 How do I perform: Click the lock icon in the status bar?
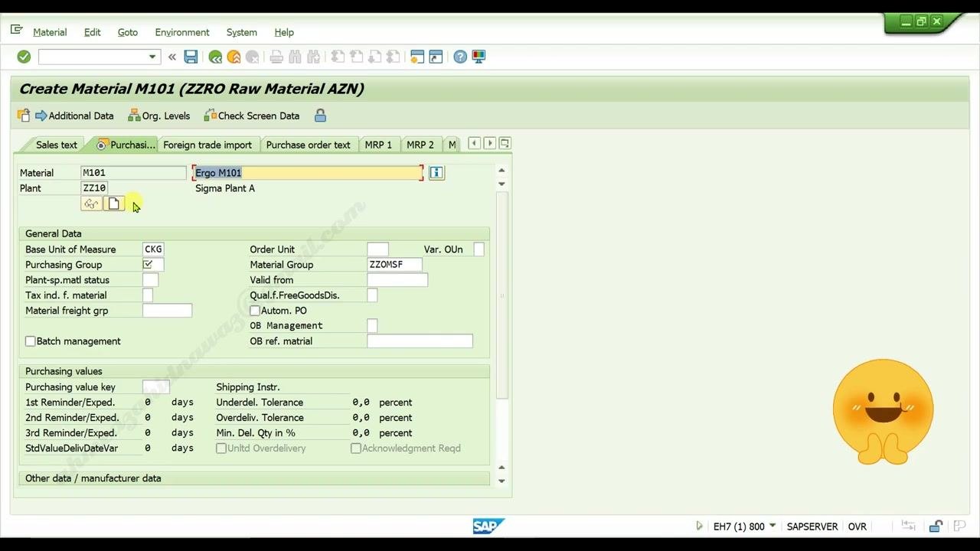tap(936, 527)
